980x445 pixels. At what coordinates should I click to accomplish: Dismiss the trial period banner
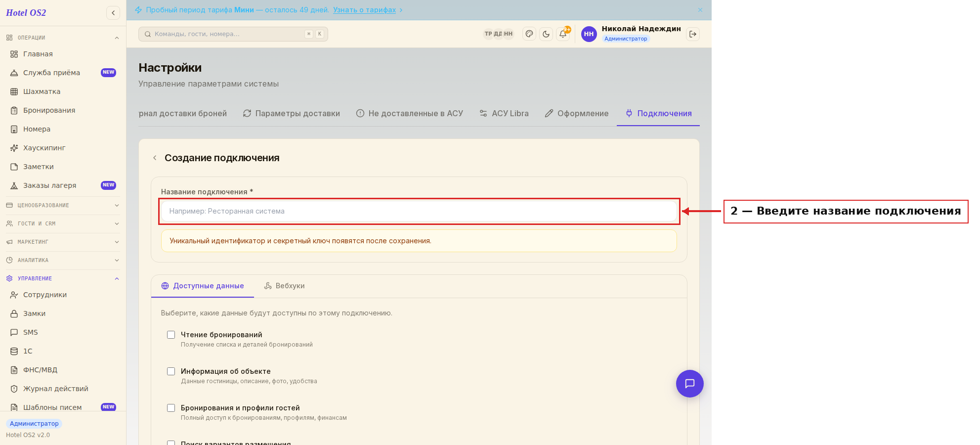coord(700,10)
